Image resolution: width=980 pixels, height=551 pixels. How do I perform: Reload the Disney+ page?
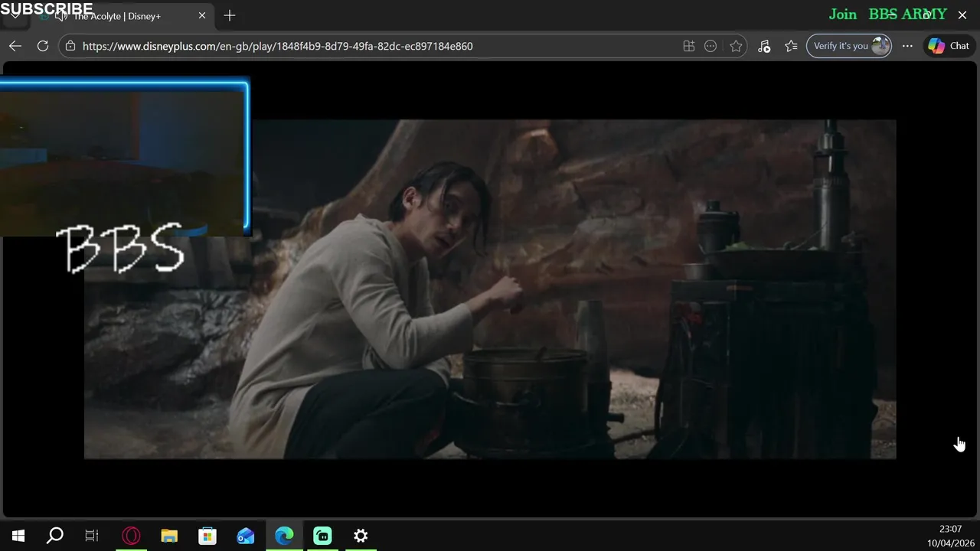tap(43, 46)
